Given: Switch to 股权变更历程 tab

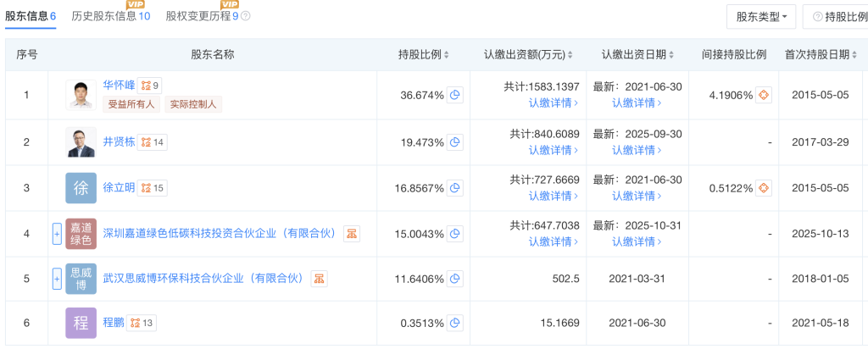Looking at the screenshot, I should click(x=202, y=16).
